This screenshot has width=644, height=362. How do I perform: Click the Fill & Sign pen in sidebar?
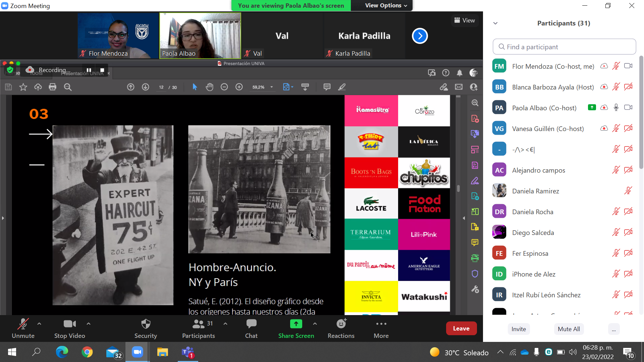point(475,181)
